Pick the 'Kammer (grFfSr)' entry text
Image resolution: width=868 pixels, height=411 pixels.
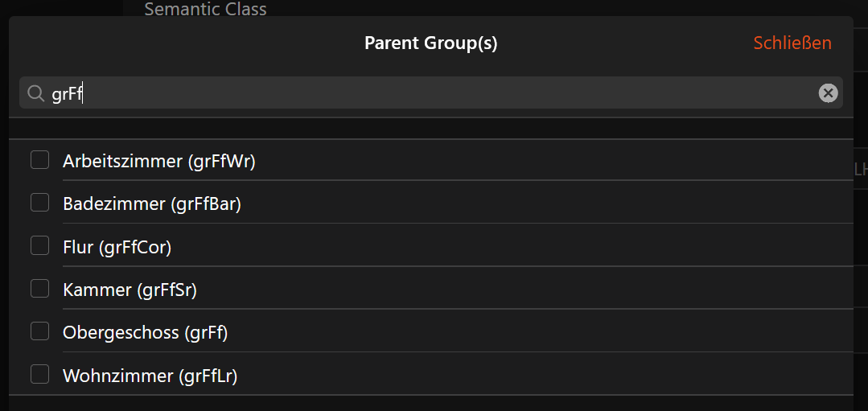tap(130, 290)
